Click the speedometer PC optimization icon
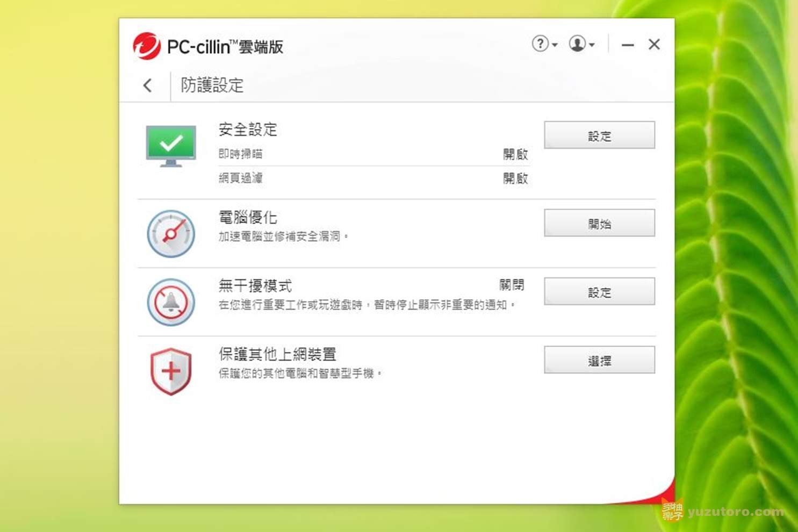The height and width of the screenshot is (532, 798). (x=171, y=234)
